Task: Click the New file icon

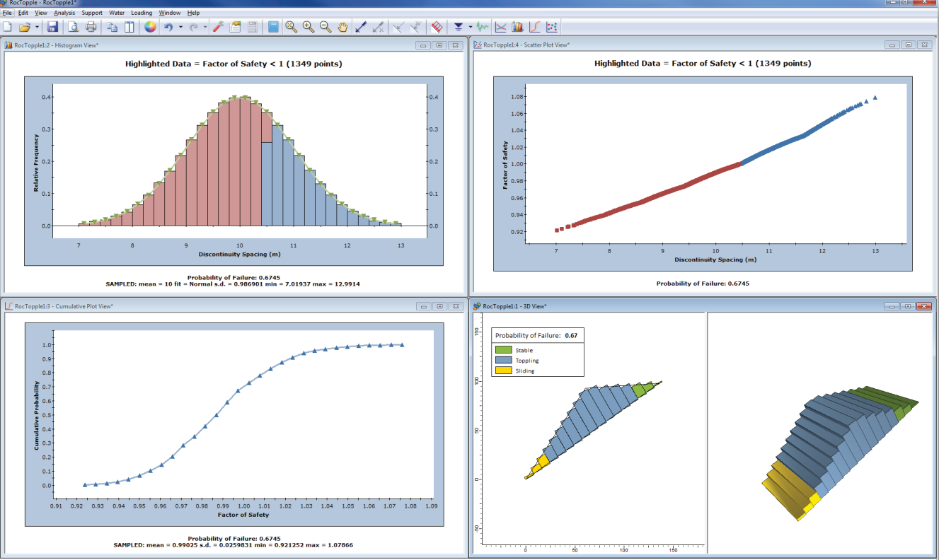Action: 8,27
